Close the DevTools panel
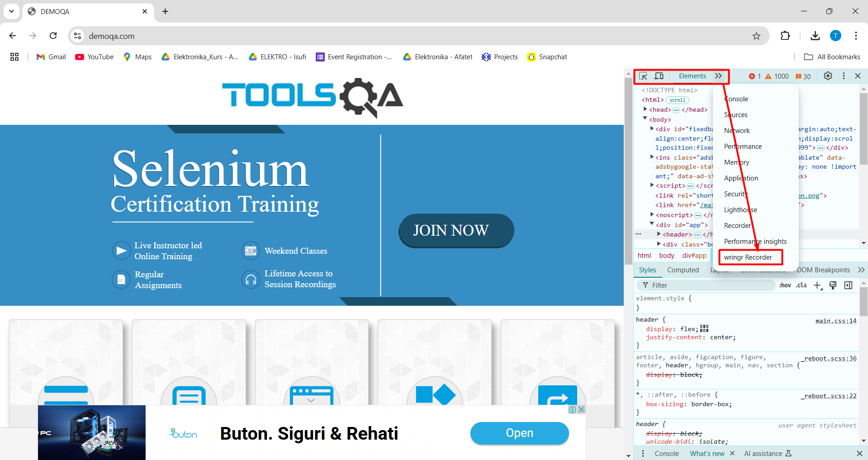The image size is (868, 460). 858,76
